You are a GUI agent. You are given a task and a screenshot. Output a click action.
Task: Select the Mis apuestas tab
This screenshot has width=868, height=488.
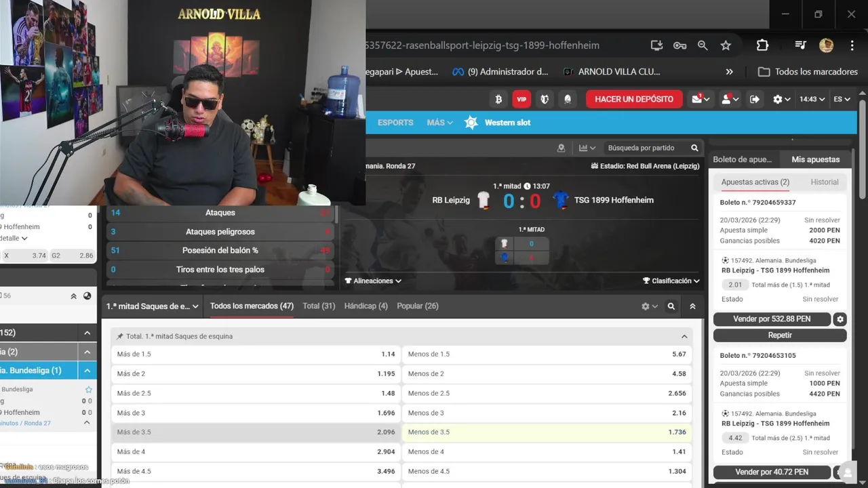[x=816, y=159]
